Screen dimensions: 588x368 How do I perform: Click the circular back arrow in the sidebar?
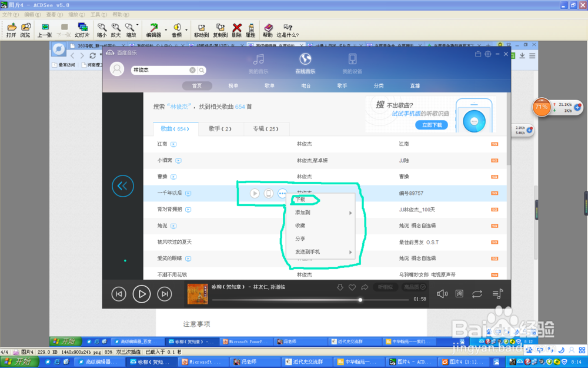(x=123, y=186)
